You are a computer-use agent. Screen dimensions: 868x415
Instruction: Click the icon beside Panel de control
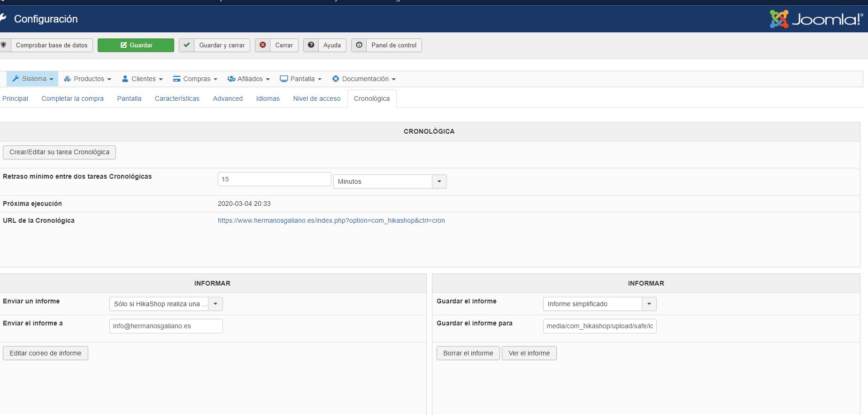[x=359, y=45]
